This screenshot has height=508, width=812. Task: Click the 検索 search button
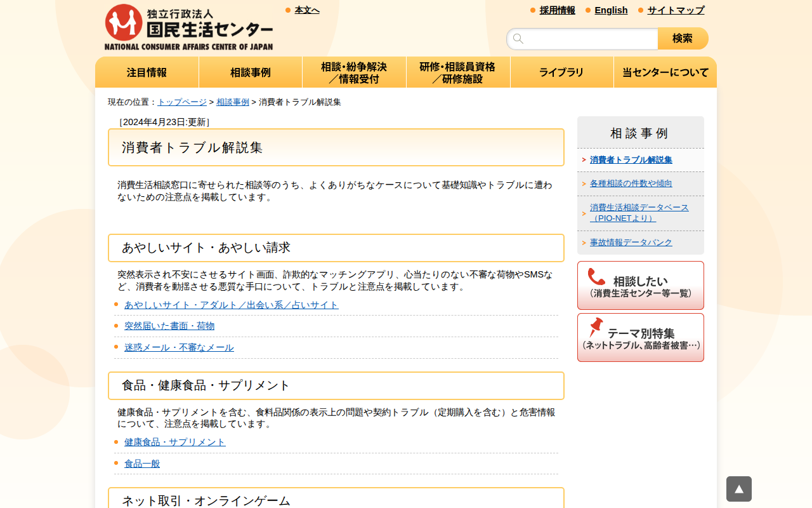tap(683, 39)
